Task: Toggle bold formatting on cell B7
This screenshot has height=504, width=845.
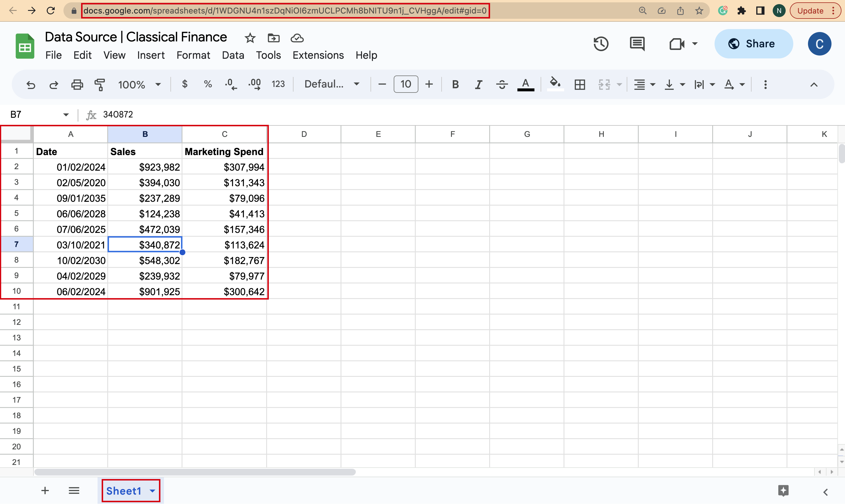Action: (455, 84)
